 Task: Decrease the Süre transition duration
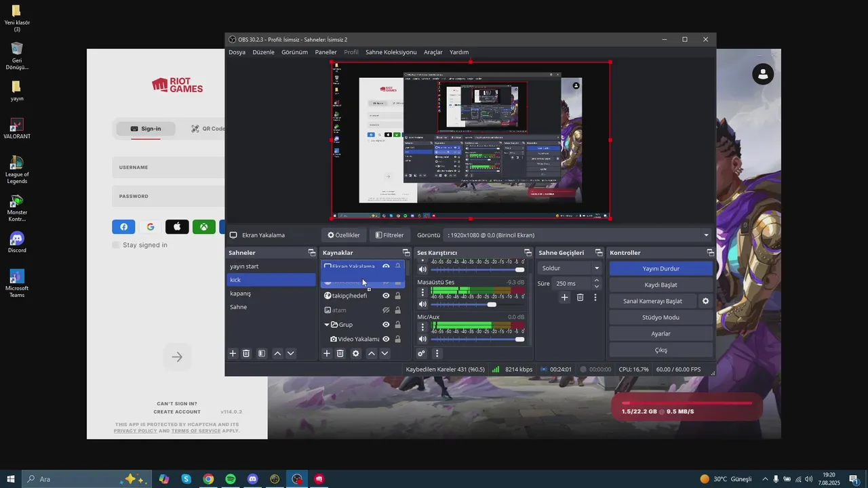point(597,287)
